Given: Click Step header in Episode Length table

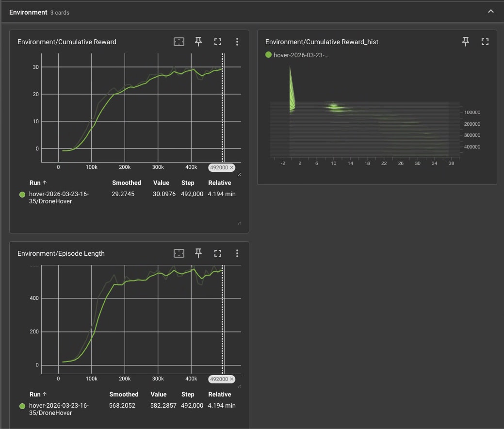Looking at the screenshot, I should point(188,394).
